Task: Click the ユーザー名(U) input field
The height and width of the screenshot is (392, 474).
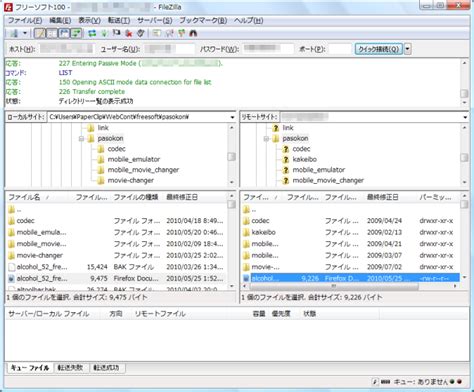Action: pyautogui.click(x=169, y=49)
